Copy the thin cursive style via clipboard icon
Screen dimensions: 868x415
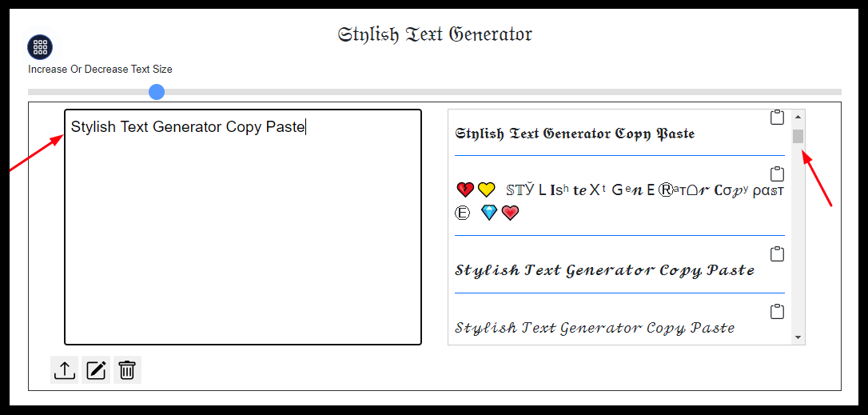click(777, 311)
